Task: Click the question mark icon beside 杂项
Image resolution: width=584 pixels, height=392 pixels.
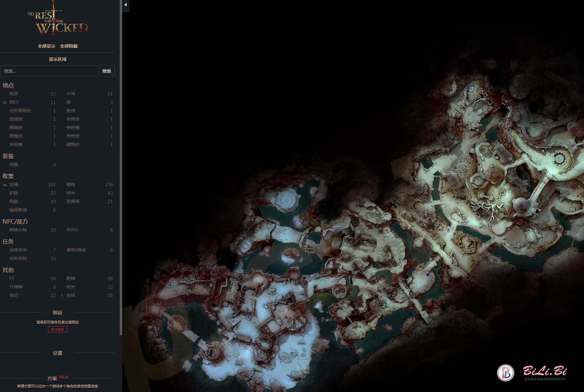Action: tap(62, 296)
